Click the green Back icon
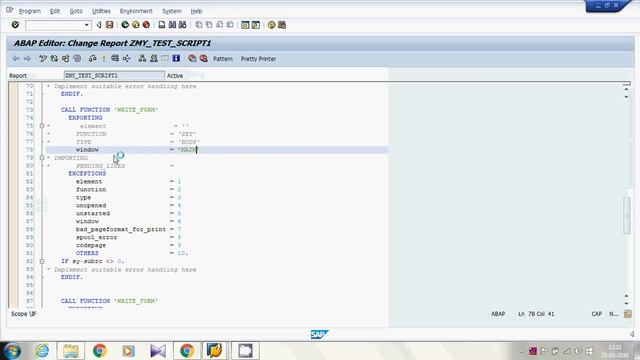Viewport: 640px width, 360px height. (125, 25)
